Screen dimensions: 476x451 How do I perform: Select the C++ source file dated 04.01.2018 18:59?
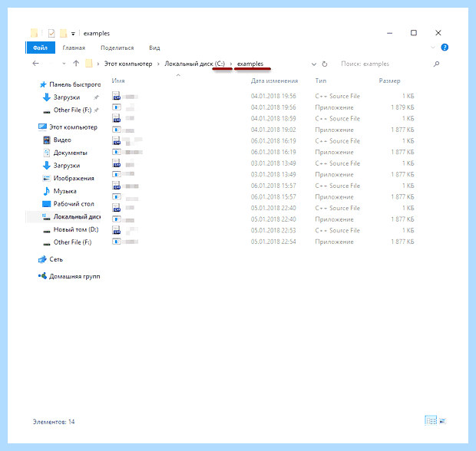(263, 119)
